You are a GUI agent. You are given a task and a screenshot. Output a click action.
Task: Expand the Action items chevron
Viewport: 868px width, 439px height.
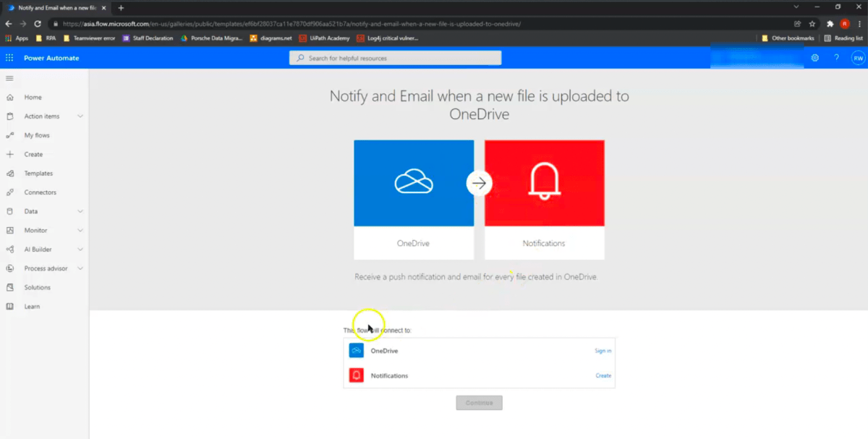(x=80, y=116)
